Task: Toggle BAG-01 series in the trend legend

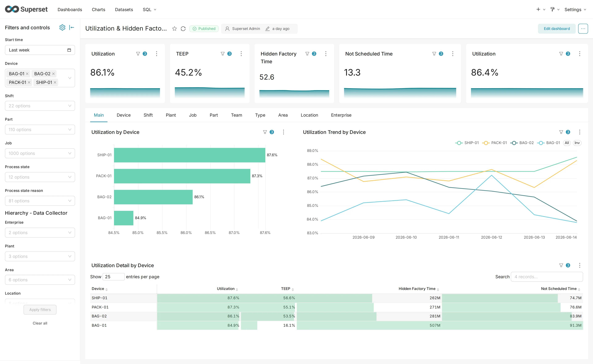Action: pyautogui.click(x=549, y=143)
